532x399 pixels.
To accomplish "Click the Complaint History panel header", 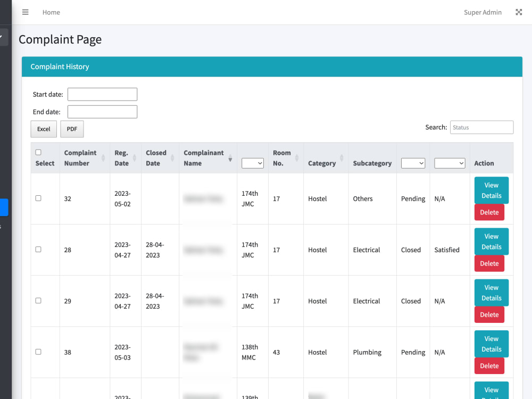I will [272, 66].
